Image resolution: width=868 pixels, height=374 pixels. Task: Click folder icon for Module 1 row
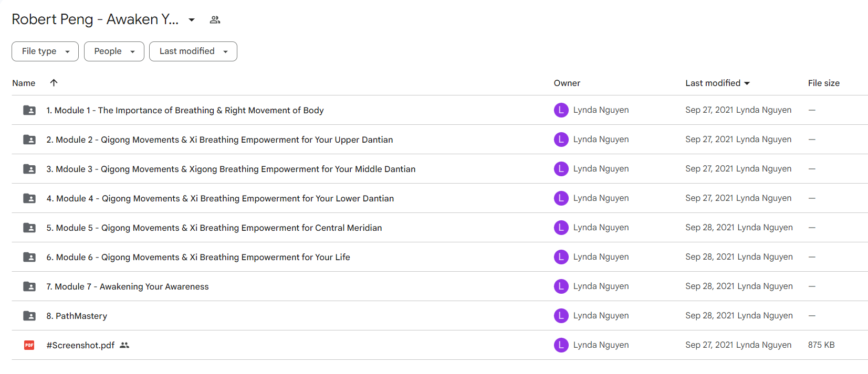pyautogui.click(x=29, y=110)
